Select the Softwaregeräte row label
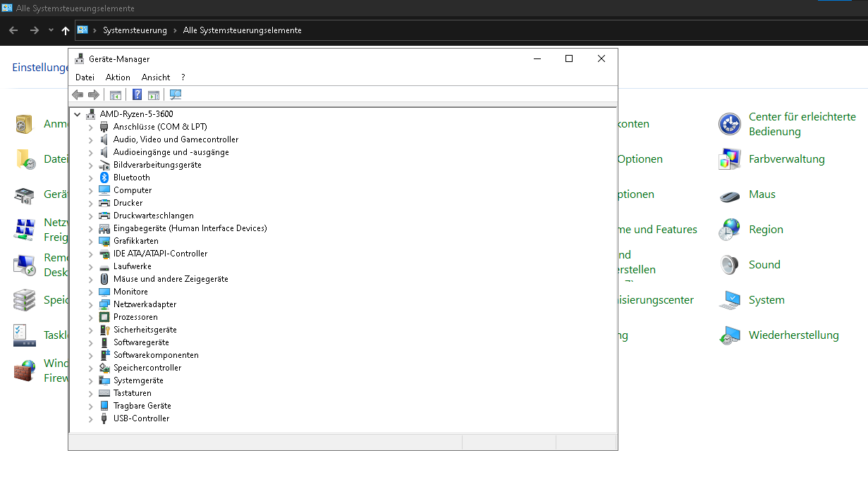 (x=141, y=342)
